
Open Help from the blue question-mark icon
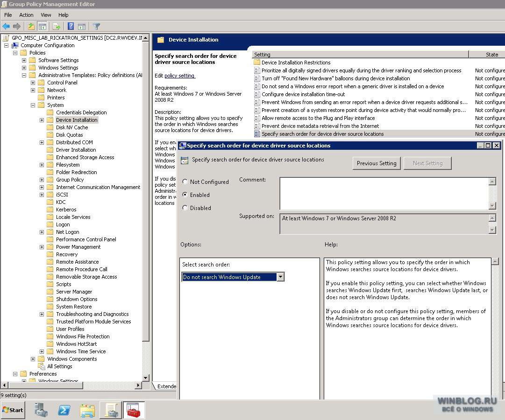coord(71,27)
